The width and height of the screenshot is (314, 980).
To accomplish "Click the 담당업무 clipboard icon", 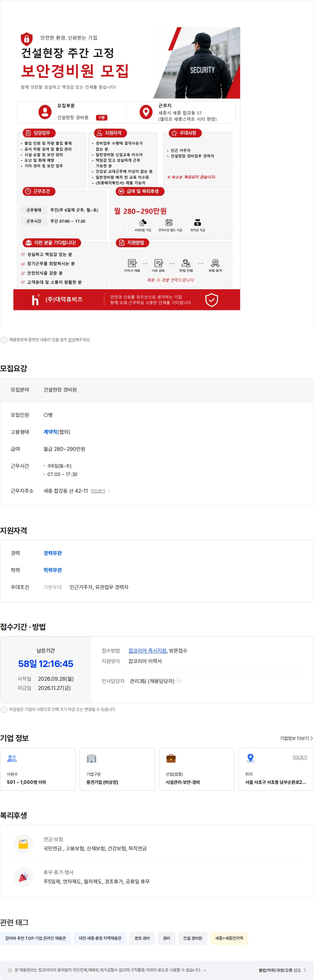I will click(28, 133).
